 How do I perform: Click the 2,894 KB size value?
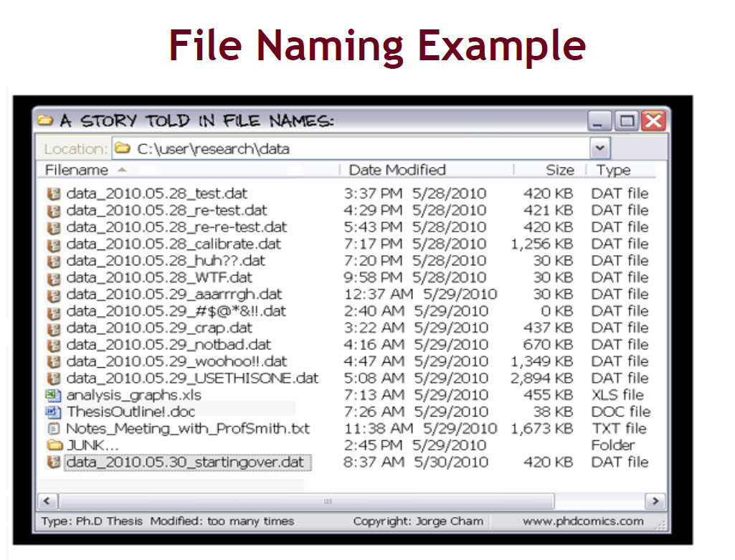coord(542,378)
